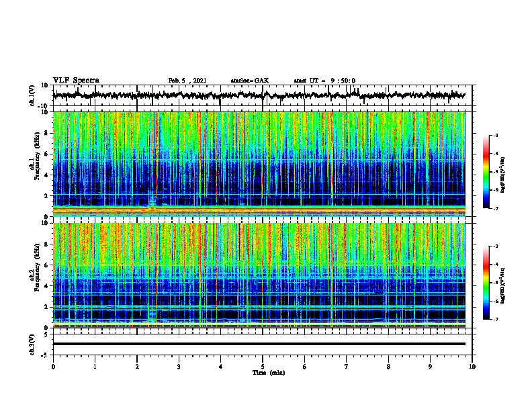Click time axis tick label "5"
The height and width of the screenshot is (411, 532).
pos(263,367)
